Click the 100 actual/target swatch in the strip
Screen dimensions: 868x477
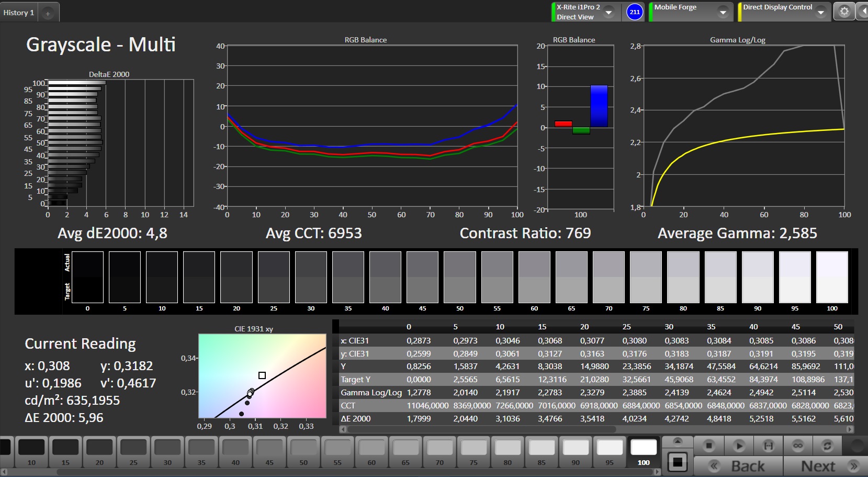pyautogui.click(x=832, y=277)
